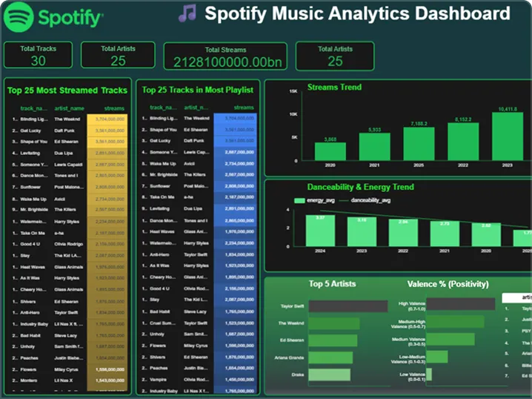Select Blinding Lights row in Most Streamed Tracks table
532x399 pixels.
click(x=70, y=119)
